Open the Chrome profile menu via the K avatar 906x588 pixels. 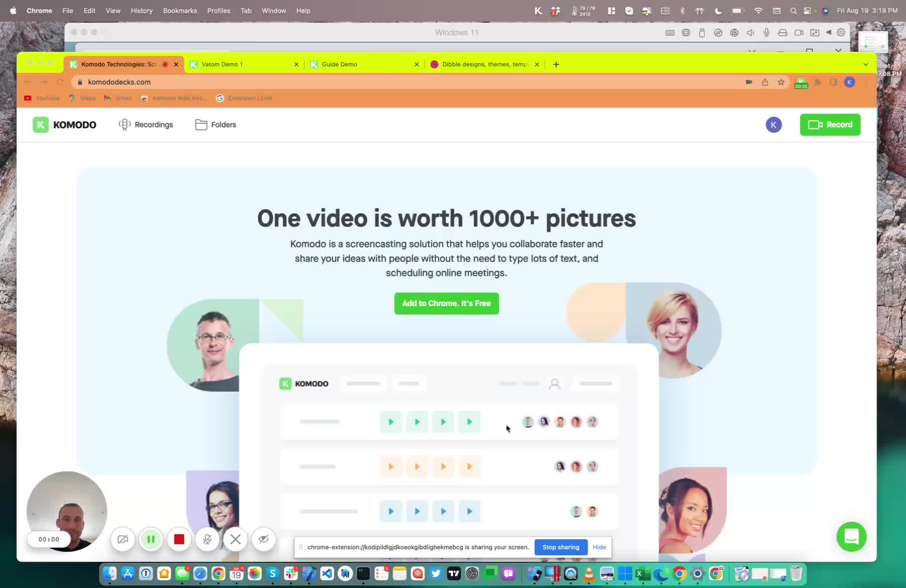(x=850, y=82)
